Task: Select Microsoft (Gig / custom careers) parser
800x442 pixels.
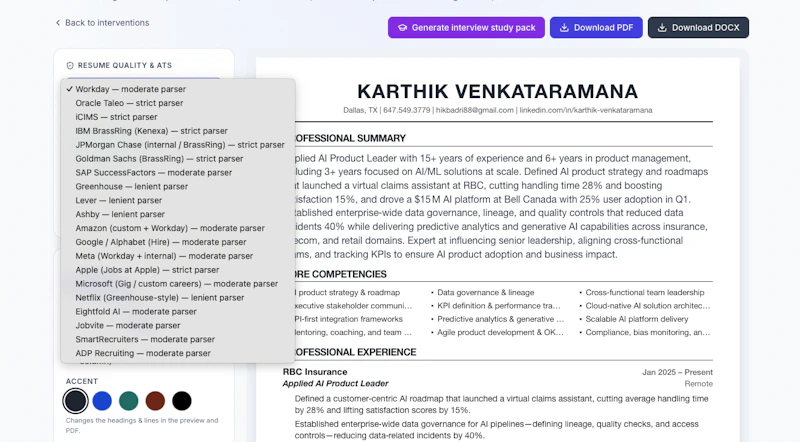Action: point(178,284)
